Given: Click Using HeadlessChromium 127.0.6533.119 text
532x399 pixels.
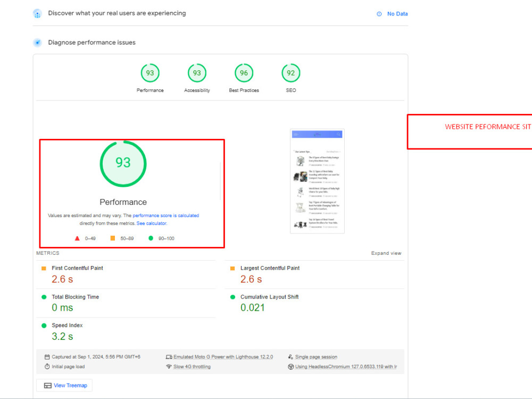Looking at the screenshot, I should click(346, 367).
